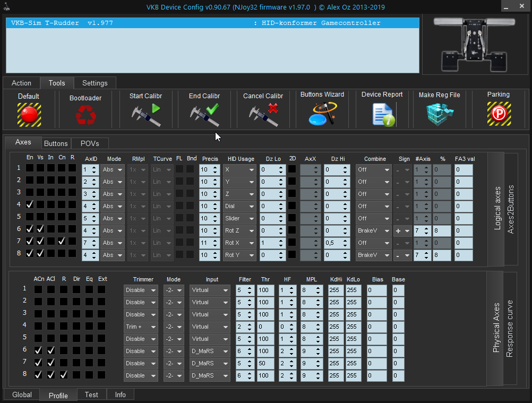Toggle R checkbox for physical axis 8

click(x=63, y=374)
